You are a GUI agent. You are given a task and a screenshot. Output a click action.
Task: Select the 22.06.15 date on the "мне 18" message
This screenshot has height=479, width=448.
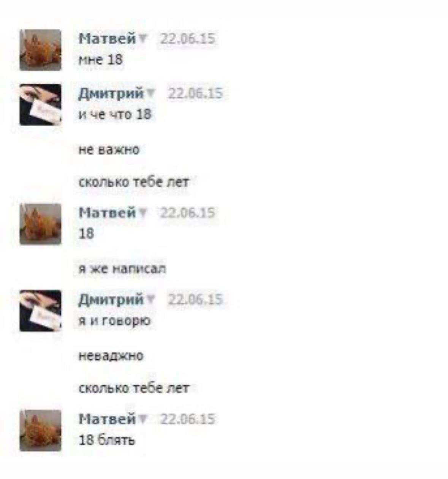point(188,39)
